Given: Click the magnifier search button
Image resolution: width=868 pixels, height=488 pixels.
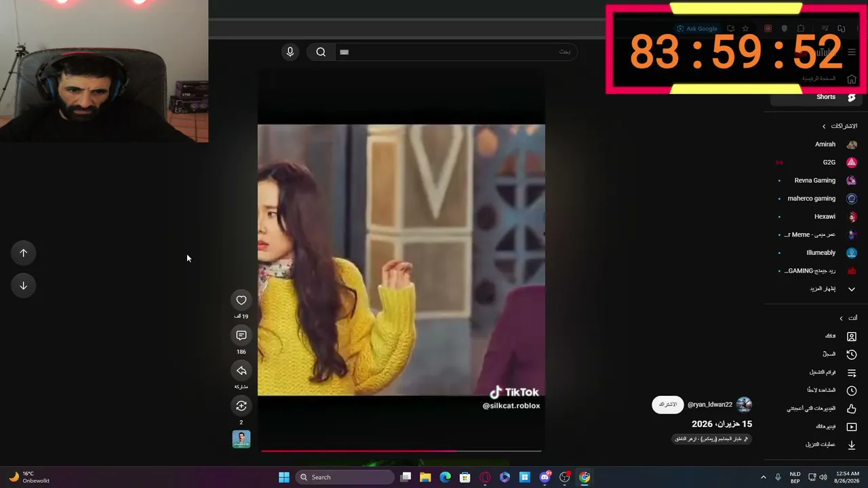Looking at the screenshot, I should click(321, 52).
